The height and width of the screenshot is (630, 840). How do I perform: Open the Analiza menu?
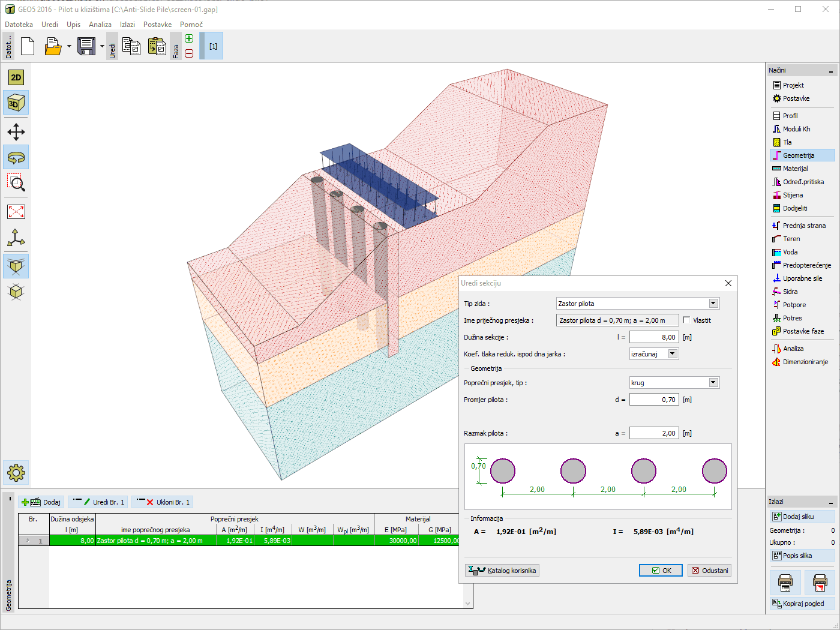(x=100, y=25)
